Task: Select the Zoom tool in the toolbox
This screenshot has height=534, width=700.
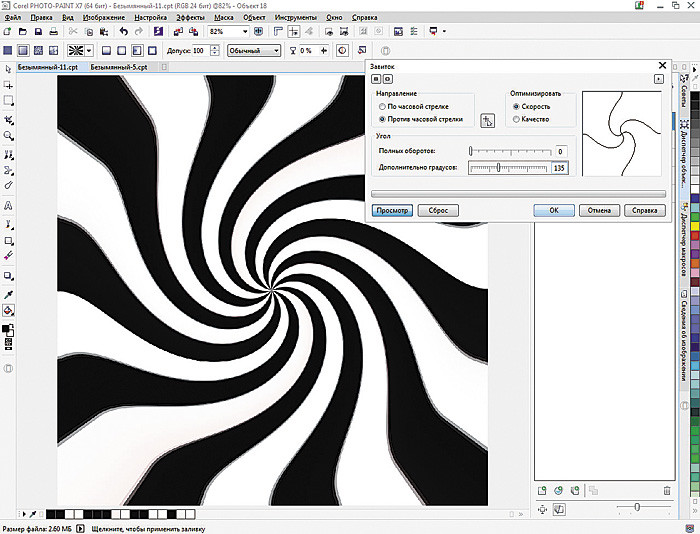Action: (x=9, y=135)
